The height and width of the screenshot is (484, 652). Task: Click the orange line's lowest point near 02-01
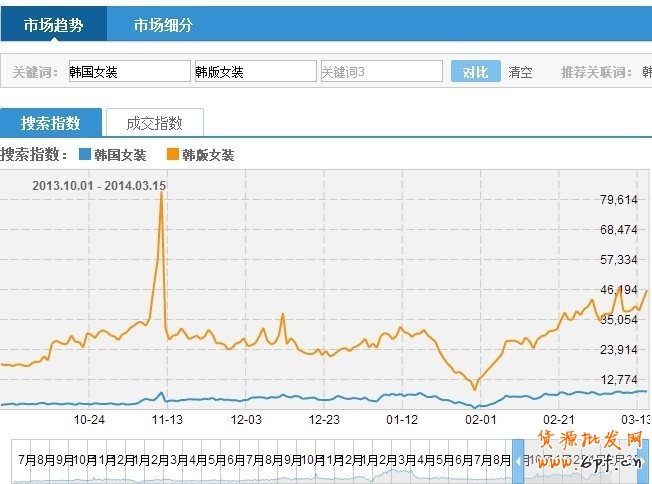click(x=474, y=388)
